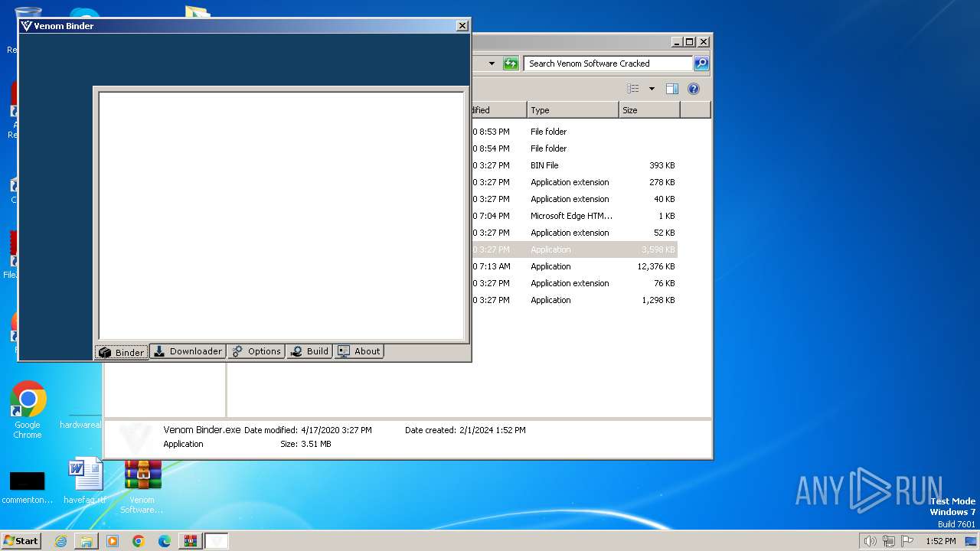
Task: Open Google Chrome desktop shortcut
Action: coord(28,409)
